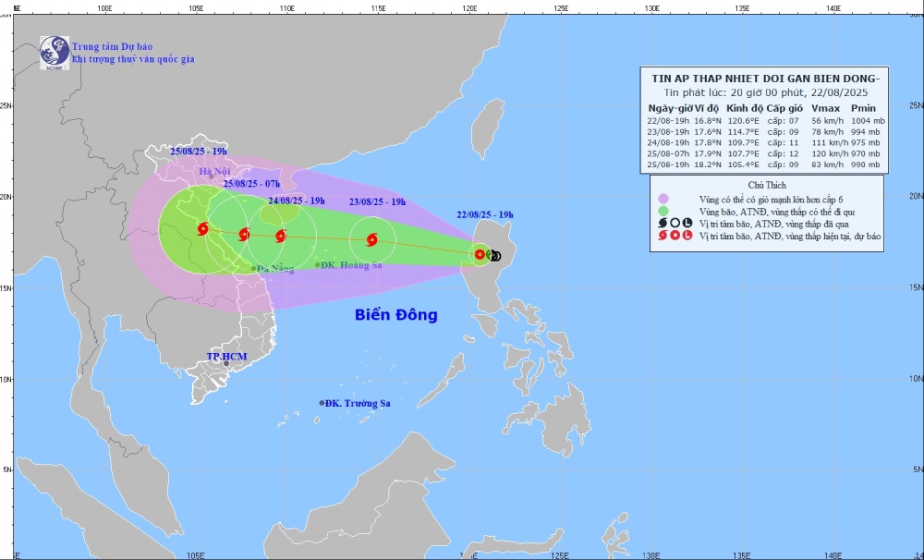Expand the Chú Thích legend panel
This screenshot has height=560, width=924.
point(768,185)
